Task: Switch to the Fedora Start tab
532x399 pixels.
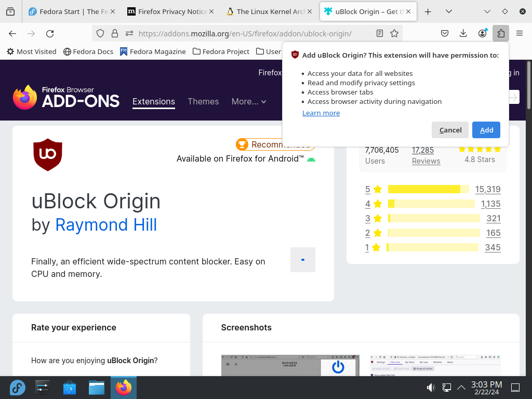Action: pos(72,11)
